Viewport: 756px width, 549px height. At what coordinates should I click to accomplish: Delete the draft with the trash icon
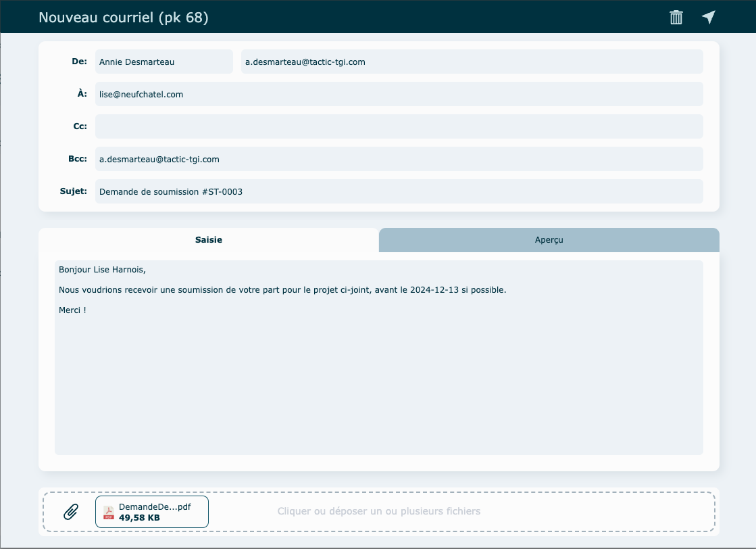676,18
